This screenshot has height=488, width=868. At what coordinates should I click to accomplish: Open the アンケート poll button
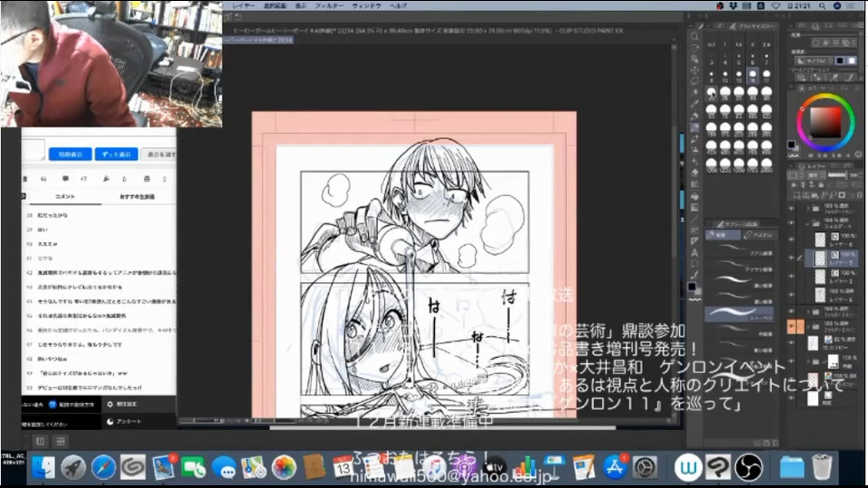(x=124, y=421)
